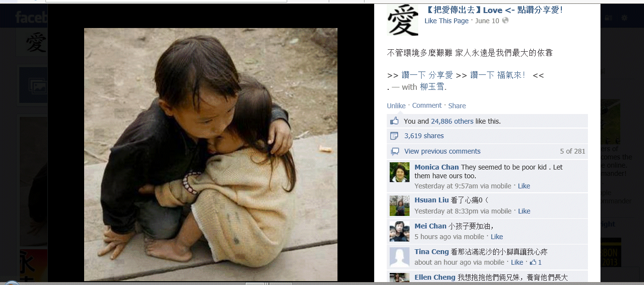Click the thumbs-up icon beside 24,886 others
The height and width of the screenshot is (285, 644).
click(395, 121)
